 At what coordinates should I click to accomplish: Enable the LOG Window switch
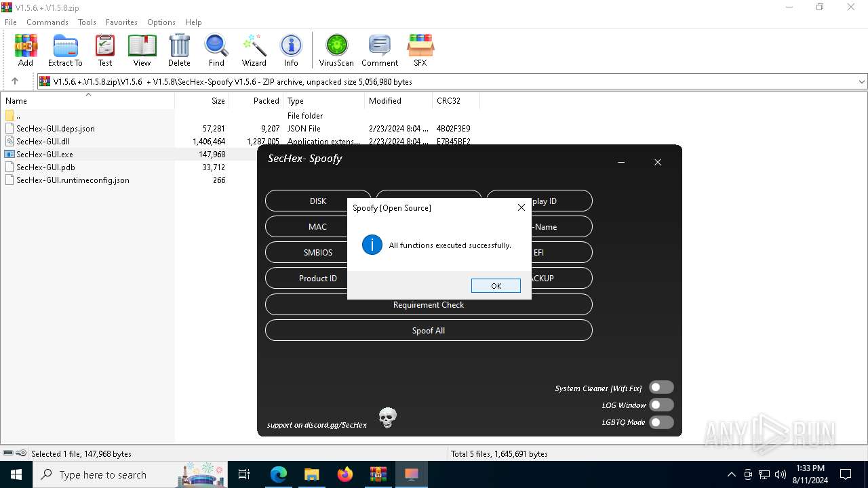pyautogui.click(x=661, y=405)
